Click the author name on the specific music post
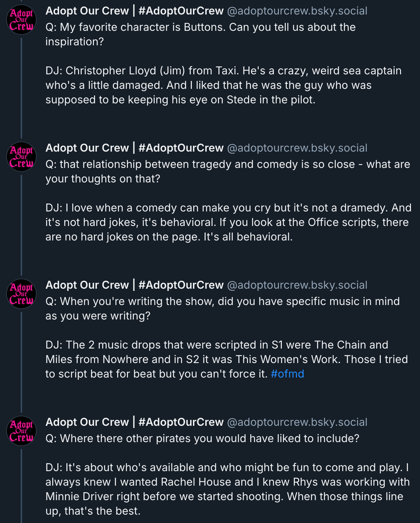 coord(134,285)
